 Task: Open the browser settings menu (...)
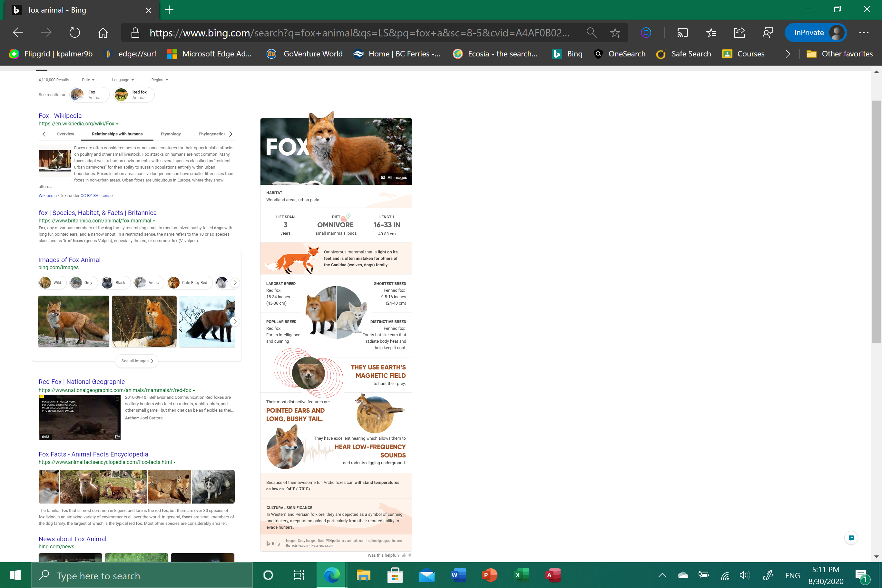[864, 32]
